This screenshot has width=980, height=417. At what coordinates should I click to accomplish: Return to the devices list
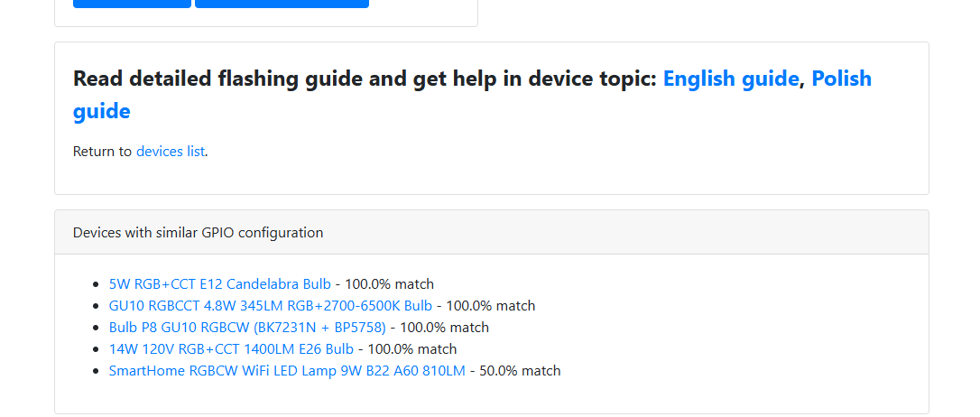(x=171, y=152)
